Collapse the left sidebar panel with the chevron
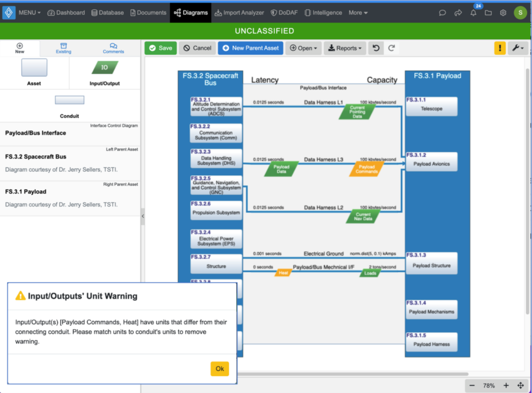Screen dimensions: 532x393 143,216
